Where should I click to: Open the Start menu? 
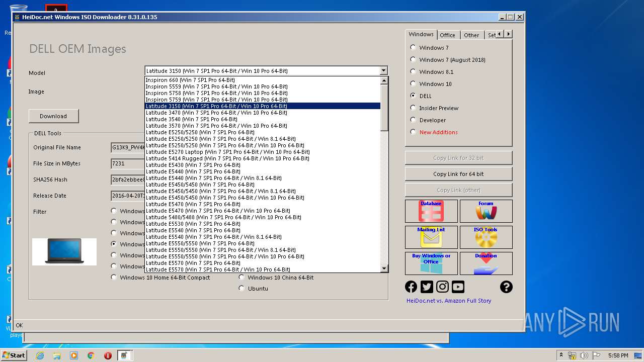pos(14,355)
